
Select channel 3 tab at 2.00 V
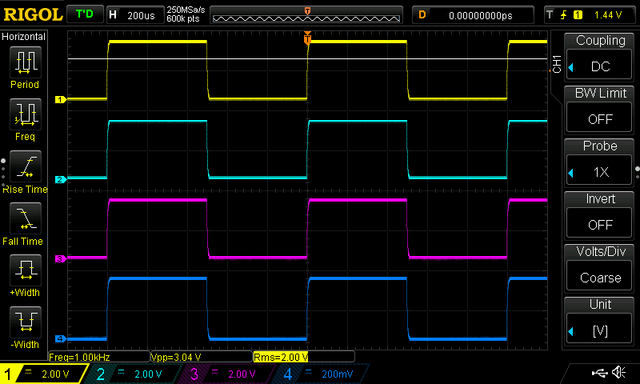pyautogui.click(x=228, y=374)
